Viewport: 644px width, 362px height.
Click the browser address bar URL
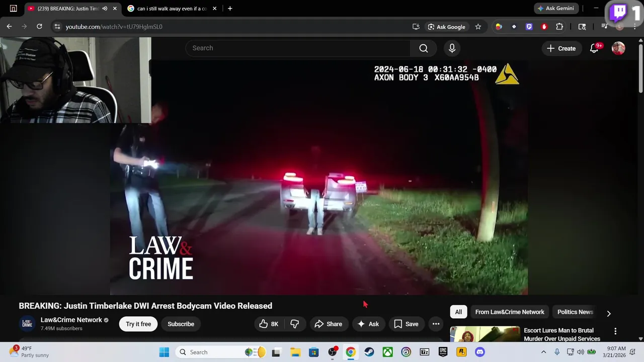click(114, 27)
